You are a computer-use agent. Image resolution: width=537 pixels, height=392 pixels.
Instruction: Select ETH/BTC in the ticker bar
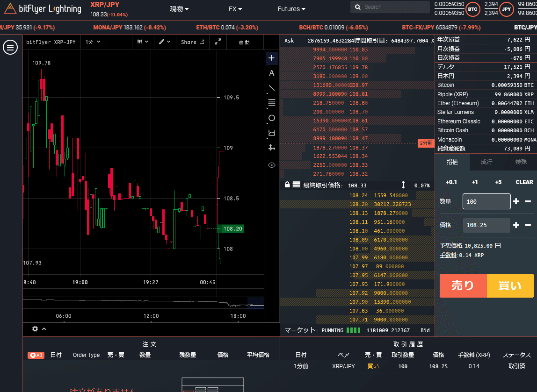[227, 28]
